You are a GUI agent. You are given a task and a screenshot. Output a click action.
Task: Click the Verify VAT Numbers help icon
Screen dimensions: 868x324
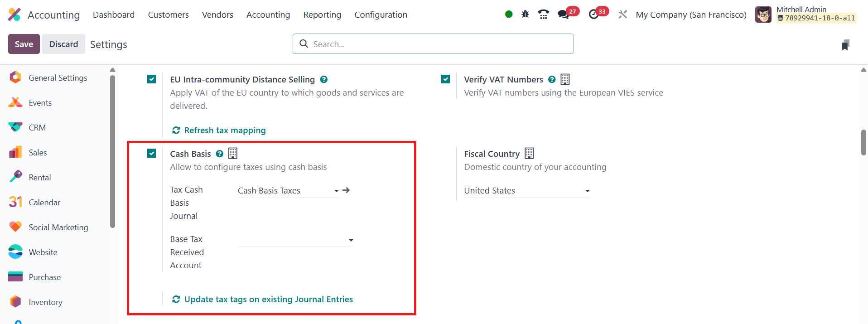pos(552,79)
